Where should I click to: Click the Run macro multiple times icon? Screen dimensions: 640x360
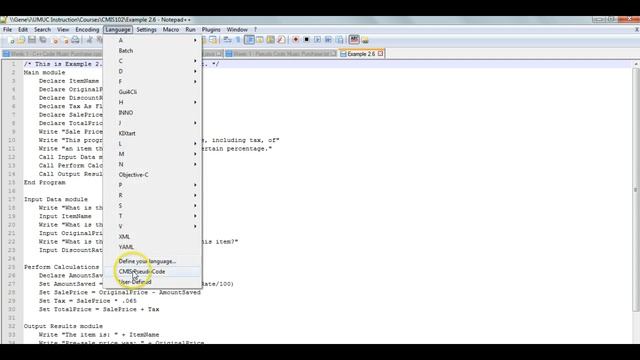pos(328,40)
